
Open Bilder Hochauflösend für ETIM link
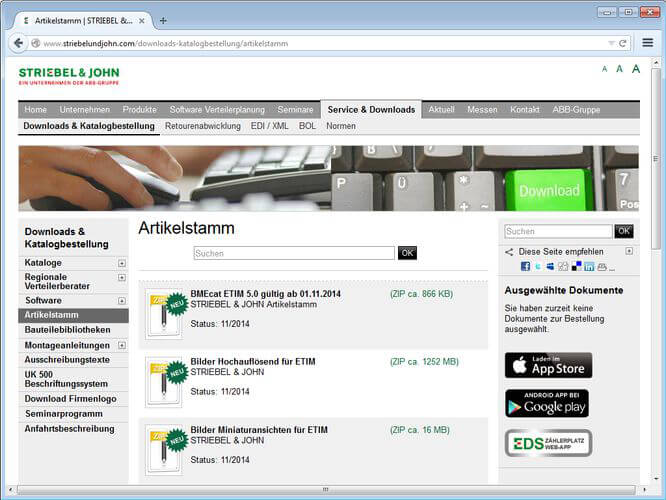(253, 362)
